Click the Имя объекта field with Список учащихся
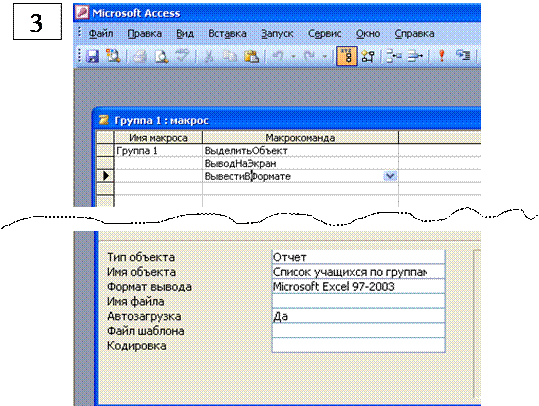The width and height of the screenshot is (539, 406). (x=359, y=272)
